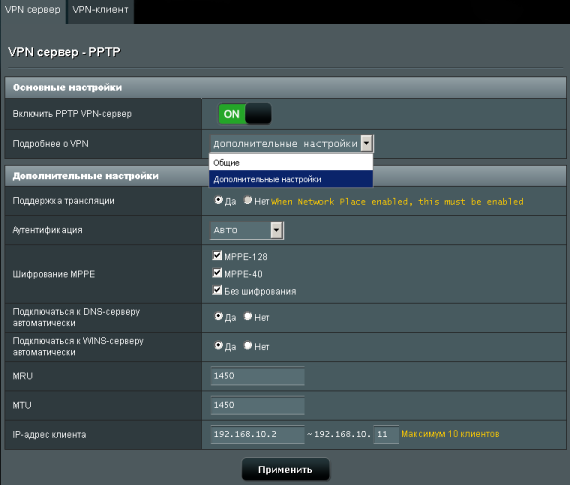Screen dimensions: 570x485
Task: Toggle the MPPE-40 checkbox
Action: [x=217, y=273]
